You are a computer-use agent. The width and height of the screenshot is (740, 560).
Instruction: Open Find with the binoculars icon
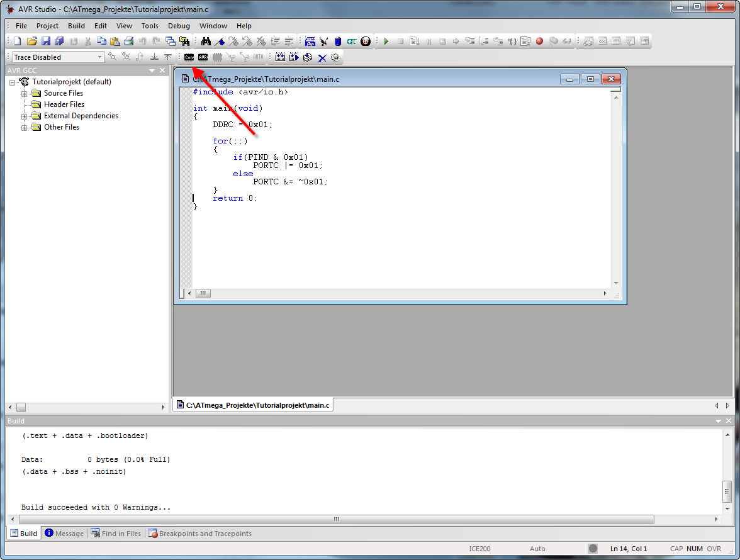(206, 42)
